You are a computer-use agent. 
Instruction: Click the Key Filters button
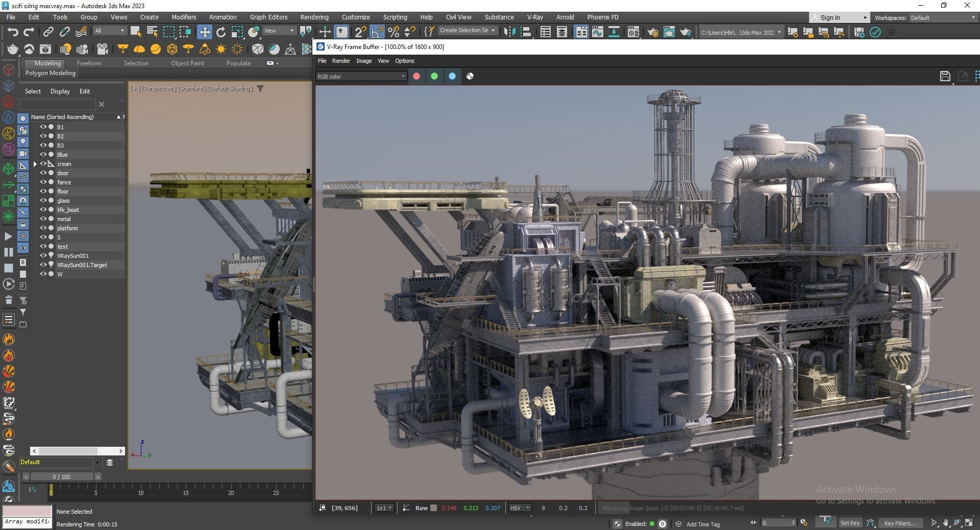(x=900, y=523)
